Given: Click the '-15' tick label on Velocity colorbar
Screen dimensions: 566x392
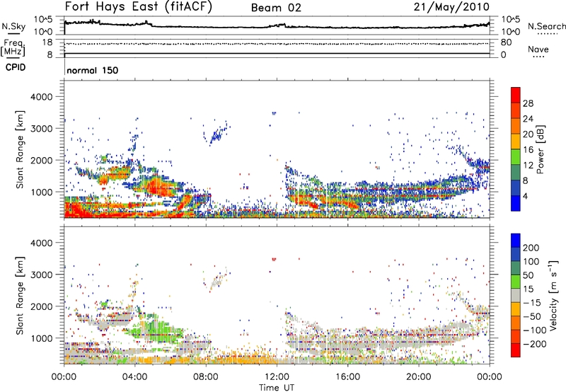Looking at the screenshot, I should 532,302.
